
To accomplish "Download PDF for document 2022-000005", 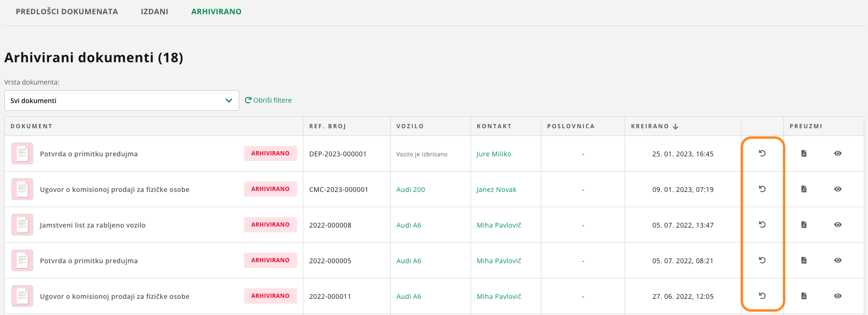I will 804,260.
